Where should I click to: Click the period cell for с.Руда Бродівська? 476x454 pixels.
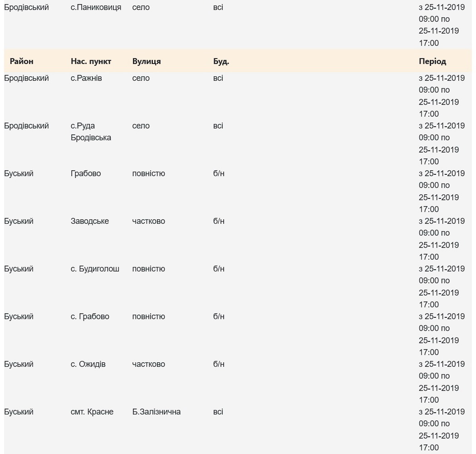click(x=441, y=143)
